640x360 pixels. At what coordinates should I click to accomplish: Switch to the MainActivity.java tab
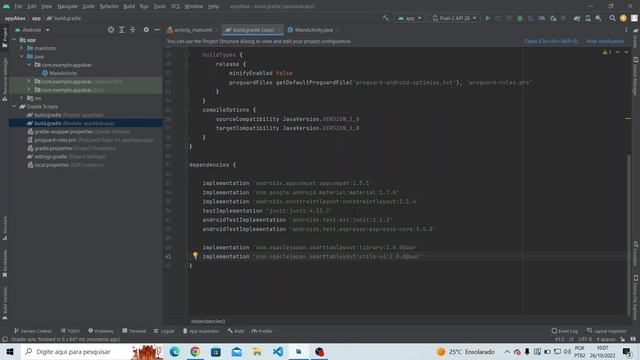[313, 30]
